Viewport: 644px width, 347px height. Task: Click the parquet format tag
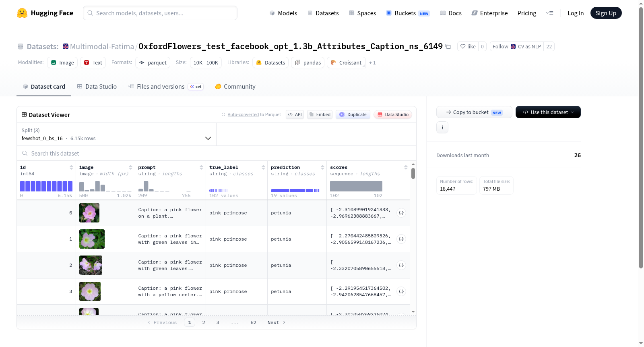(153, 62)
